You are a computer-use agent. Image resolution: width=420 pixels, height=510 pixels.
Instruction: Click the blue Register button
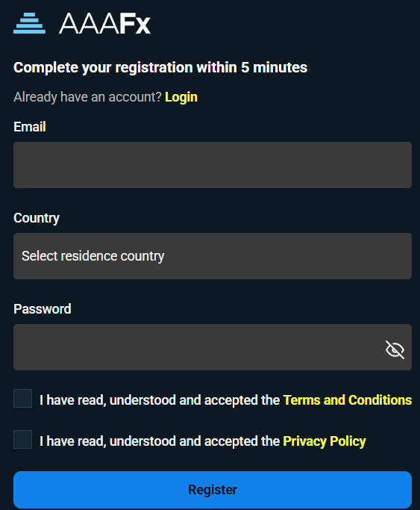tap(213, 490)
